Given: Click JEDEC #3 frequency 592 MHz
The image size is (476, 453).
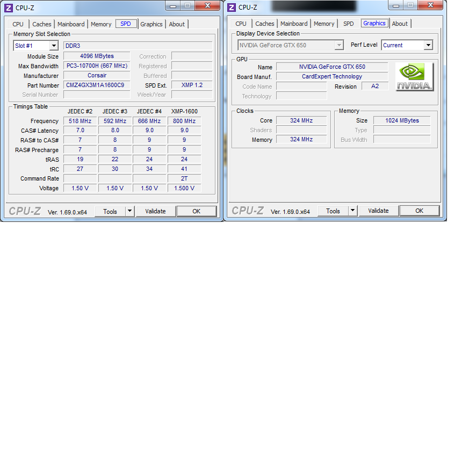Looking at the screenshot, I should pos(115,121).
